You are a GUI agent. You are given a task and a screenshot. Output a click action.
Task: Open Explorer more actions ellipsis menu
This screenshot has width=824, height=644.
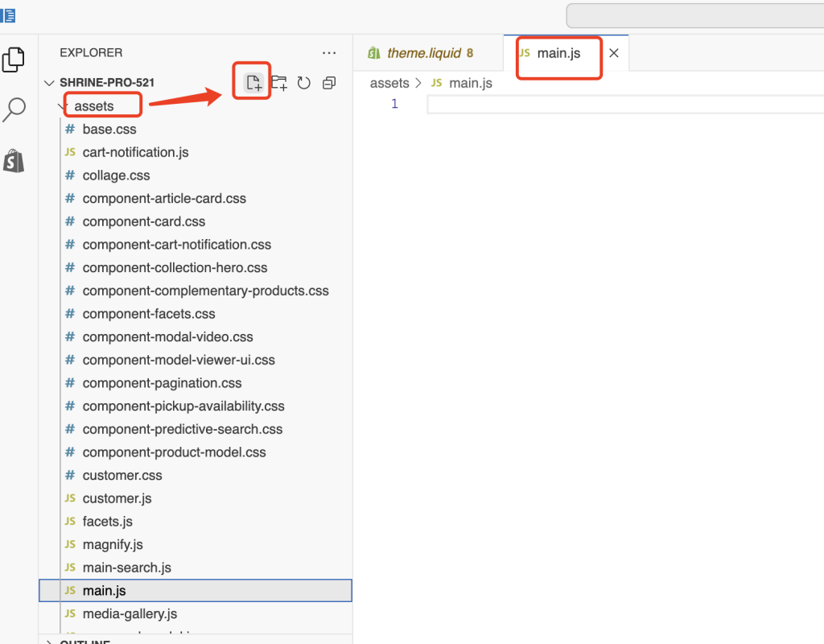[328, 53]
